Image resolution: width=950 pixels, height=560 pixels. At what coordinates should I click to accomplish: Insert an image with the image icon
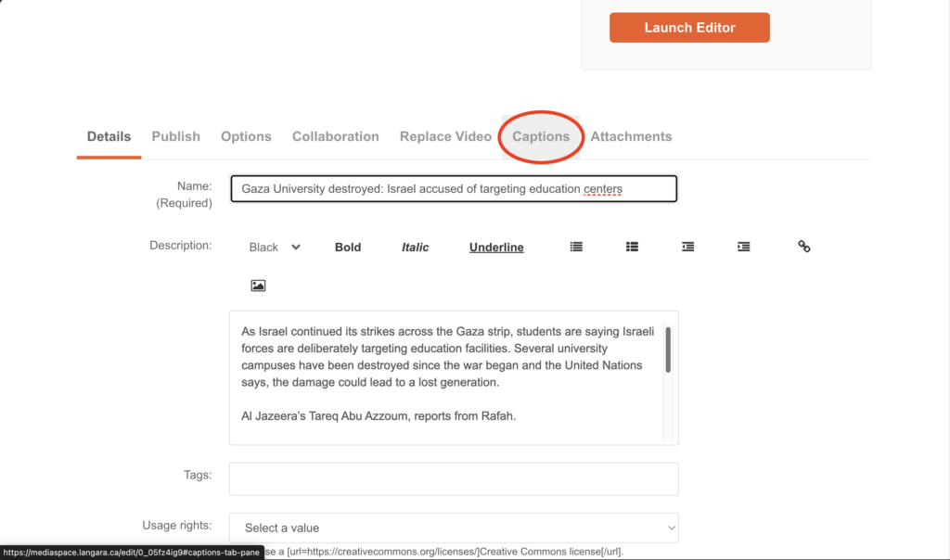(258, 285)
